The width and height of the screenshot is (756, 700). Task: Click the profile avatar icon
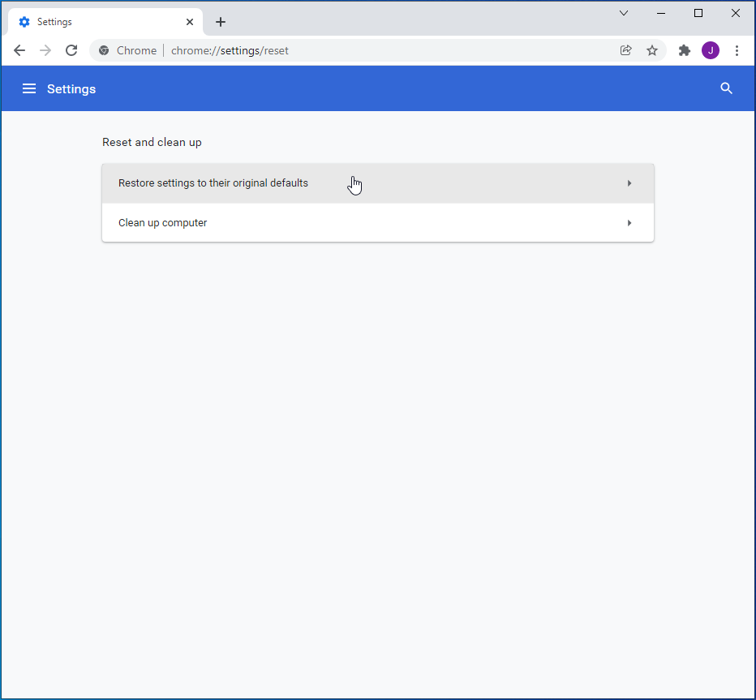[x=711, y=50]
